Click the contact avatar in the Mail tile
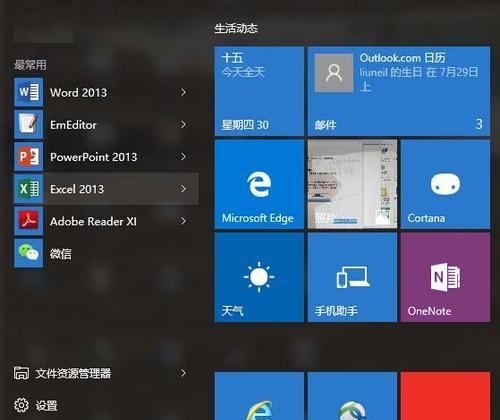 (x=334, y=73)
